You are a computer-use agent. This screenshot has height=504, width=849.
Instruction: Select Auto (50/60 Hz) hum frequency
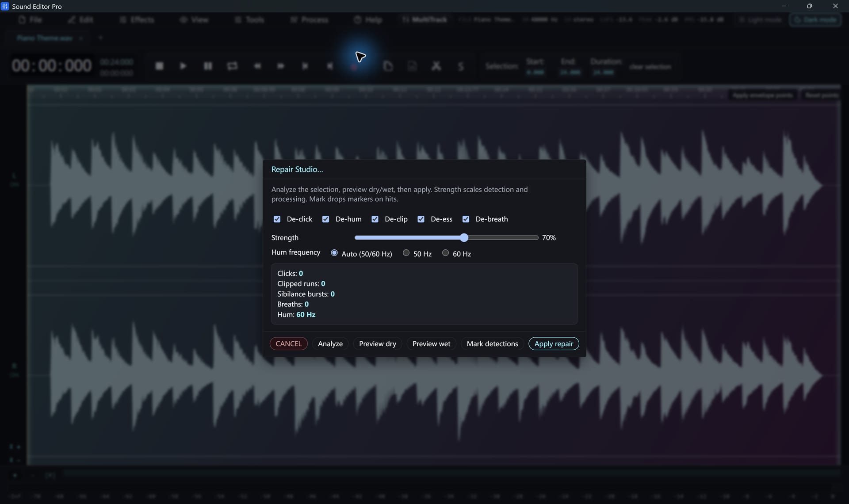[334, 253]
